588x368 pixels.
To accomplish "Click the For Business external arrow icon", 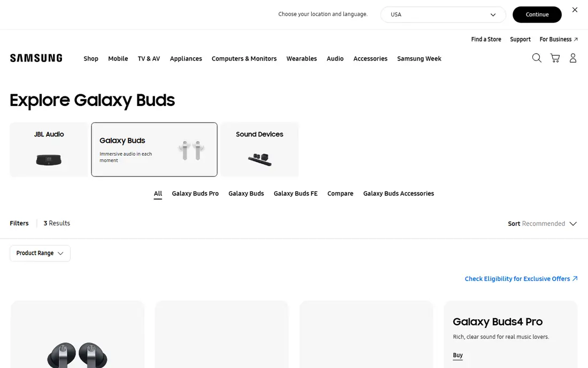I will (x=576, y=40).
